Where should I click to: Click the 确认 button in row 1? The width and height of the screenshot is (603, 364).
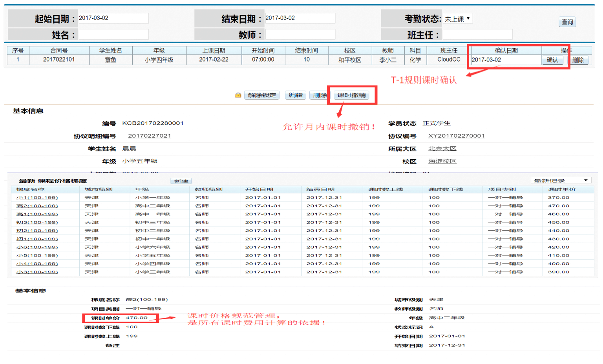click(x=552, y=60)
